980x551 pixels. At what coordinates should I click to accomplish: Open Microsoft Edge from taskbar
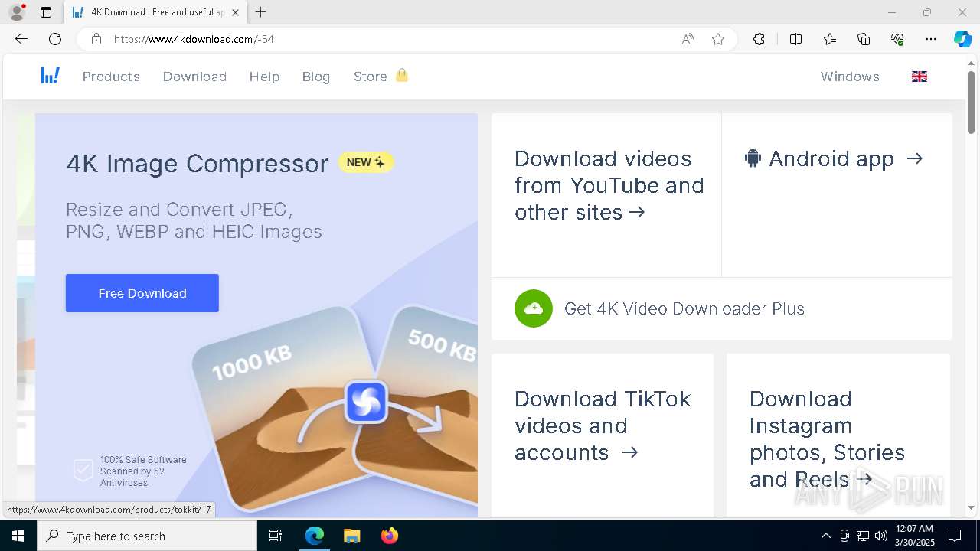tap(315, 536)
